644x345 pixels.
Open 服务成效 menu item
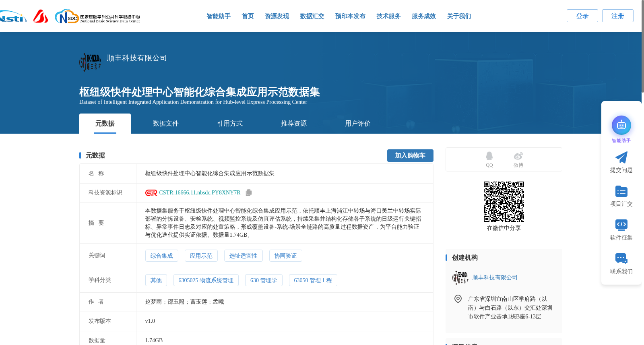click(x=424, y=16)
